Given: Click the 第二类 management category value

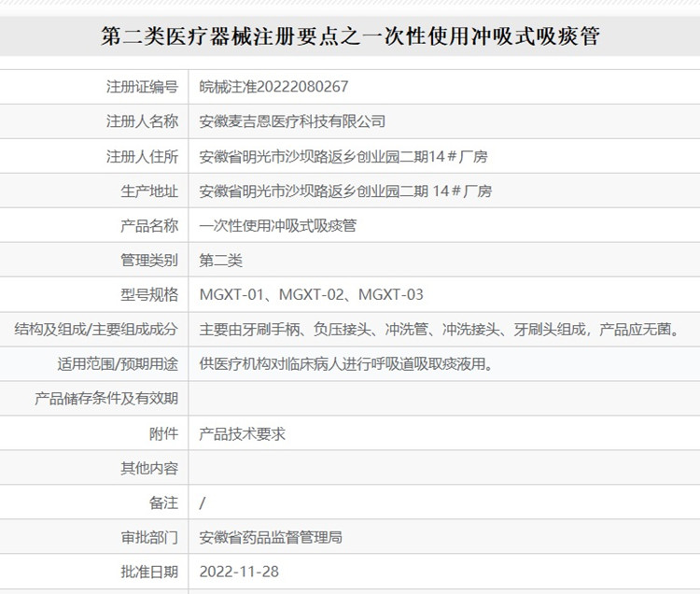Looking at the screenshot, I should pyautogui.click(x=221, y=260).
